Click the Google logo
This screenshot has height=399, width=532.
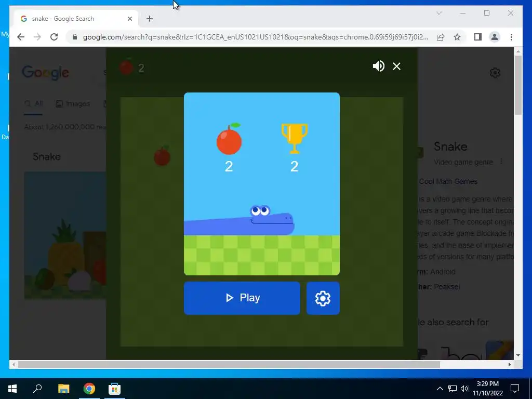click(46, 73)
